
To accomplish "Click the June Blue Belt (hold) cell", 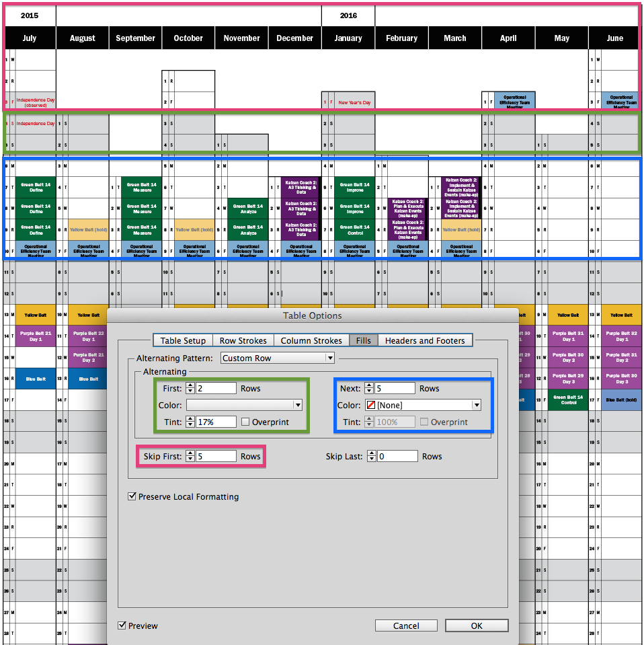I will [x=621, y=400].
